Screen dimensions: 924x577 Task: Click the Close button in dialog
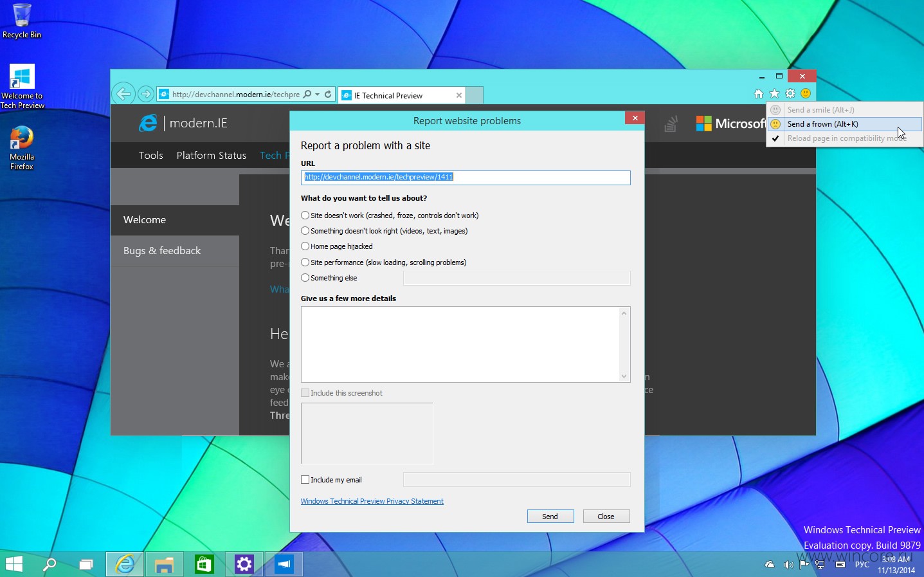click(x=606, y=517)
